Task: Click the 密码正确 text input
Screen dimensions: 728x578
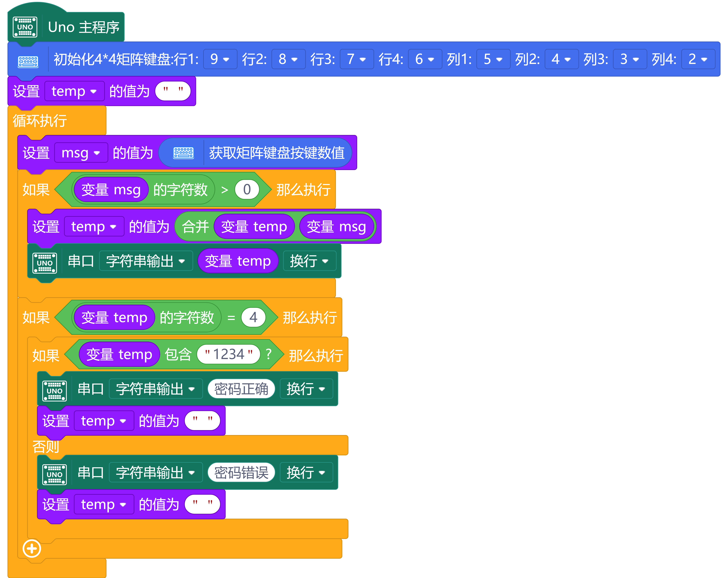Action: (x=241, y=389)
